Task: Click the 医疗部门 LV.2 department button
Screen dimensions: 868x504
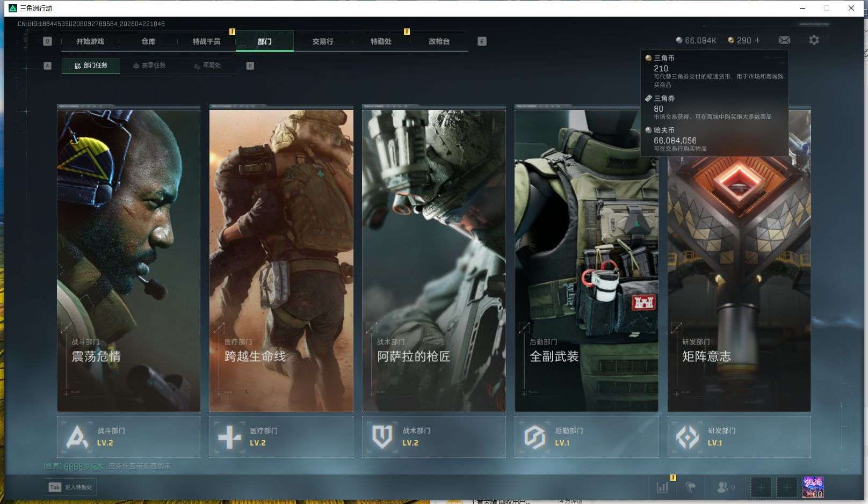Action: 281,437
